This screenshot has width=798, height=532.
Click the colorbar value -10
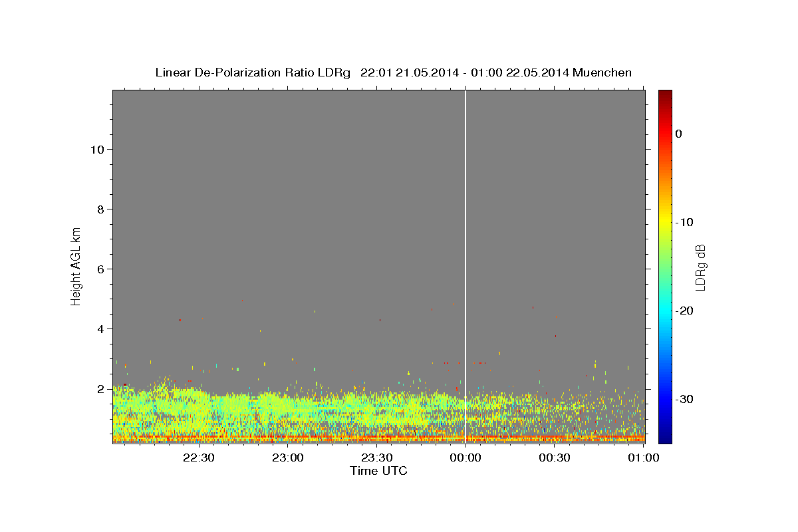684,222
